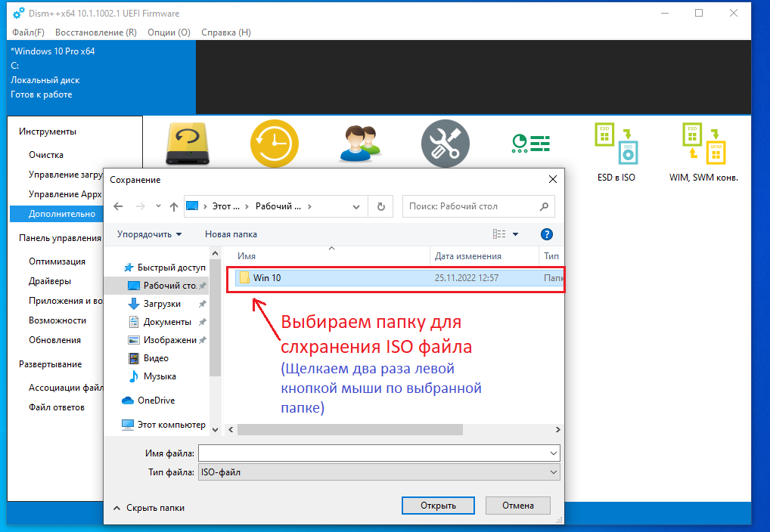The image size is (770, 532).
Task: Open the wrench and screwdriver repair icon
Action: pyautogui.click(x=446, y=144)
